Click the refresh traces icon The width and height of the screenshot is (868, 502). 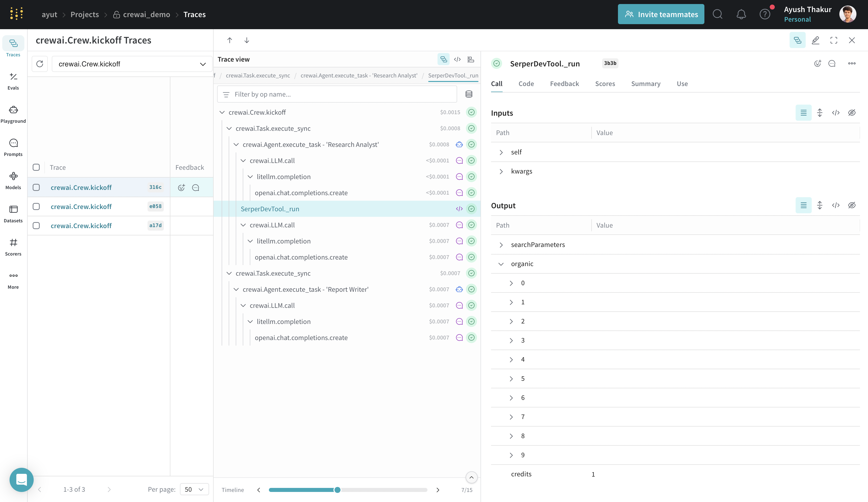pos(40,64)
